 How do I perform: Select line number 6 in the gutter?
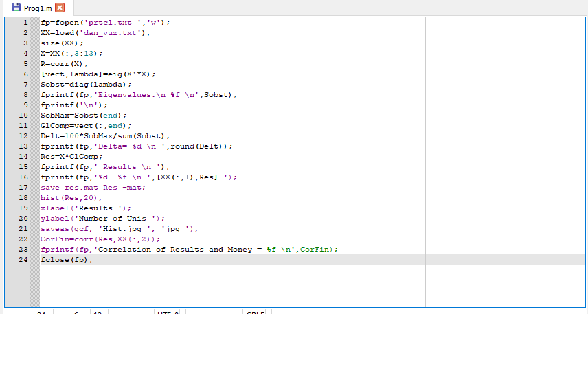(25, 74)
